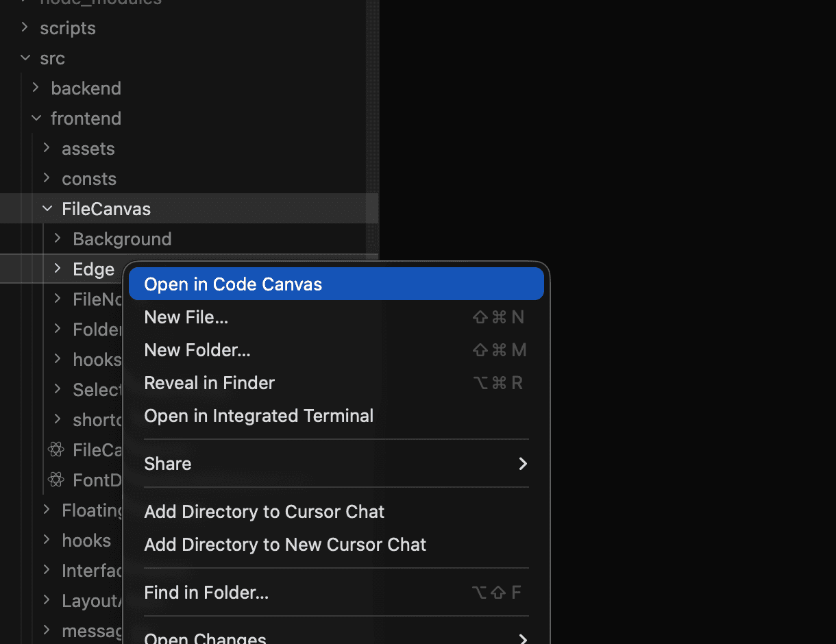The width and height of the screenshot is (836, 644).
Task: Collapse the src folder
Action: pyautogui.click(x=24, y=58)
